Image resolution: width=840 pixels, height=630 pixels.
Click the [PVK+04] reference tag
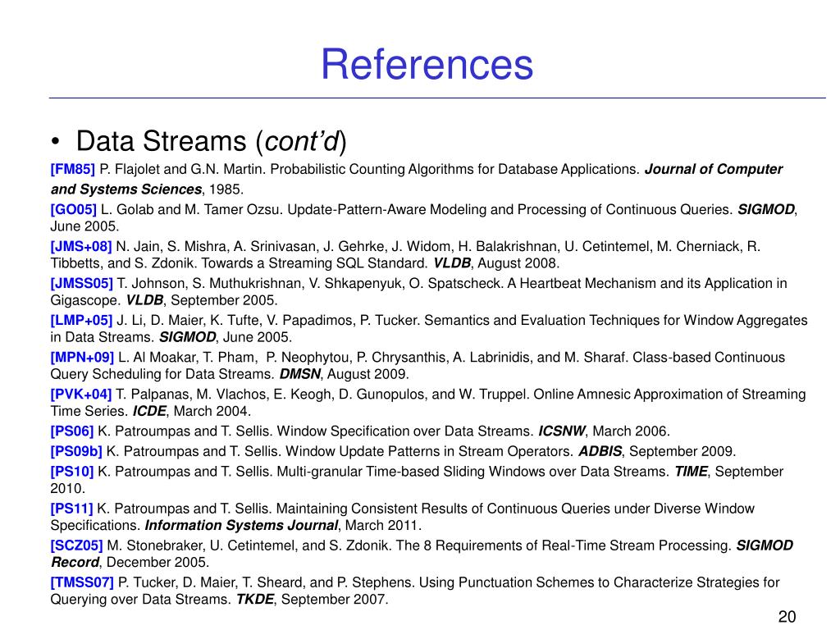pos(81,395)
